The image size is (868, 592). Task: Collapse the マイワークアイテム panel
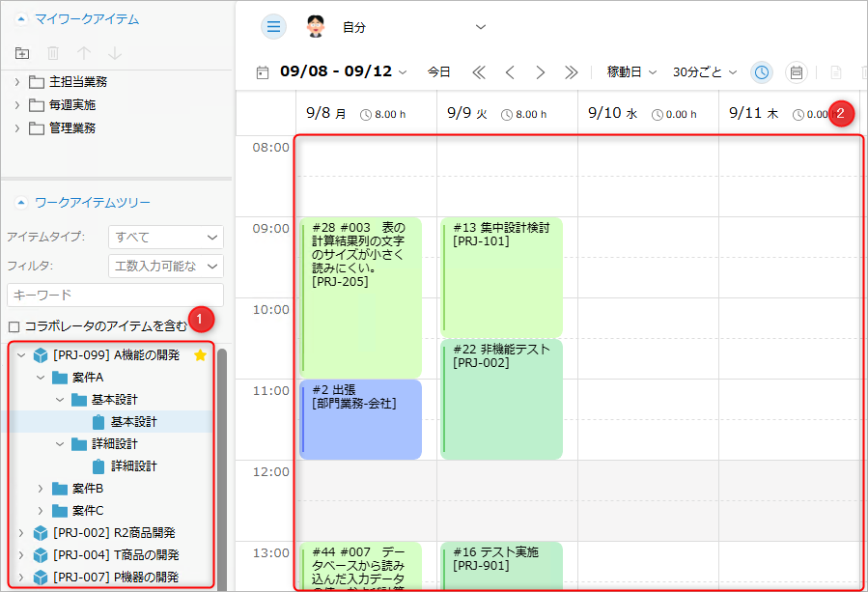21,18
